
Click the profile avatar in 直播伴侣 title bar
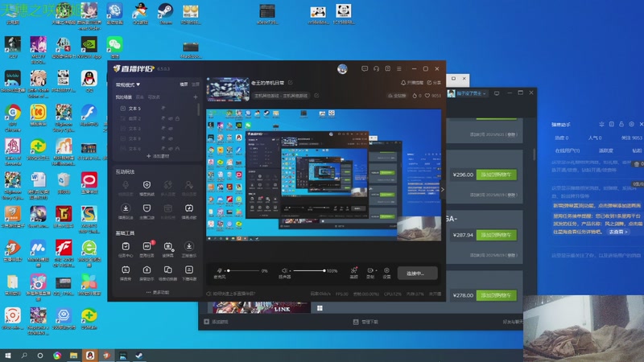(342, 69)
